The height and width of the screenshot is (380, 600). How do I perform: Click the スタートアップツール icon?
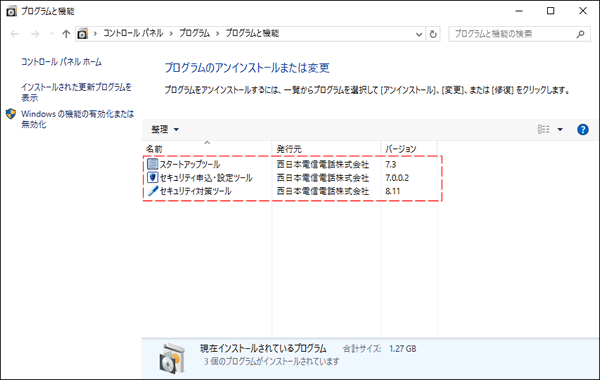click(152, 164)
